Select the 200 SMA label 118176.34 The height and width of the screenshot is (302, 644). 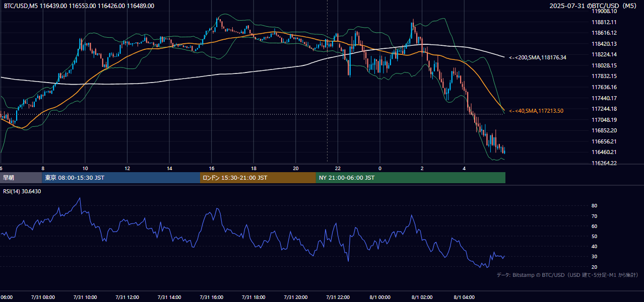(537, 58)
